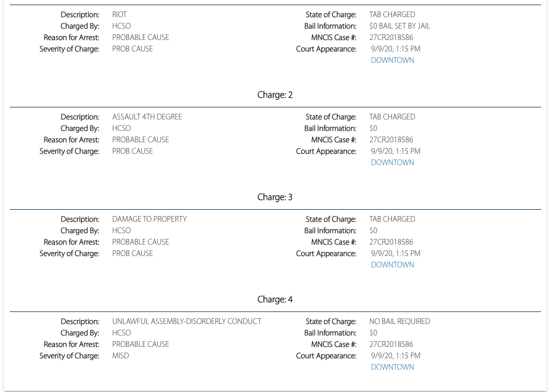The width and height of the screenshot is (548, 392).
Task: Click the "$0 BAIL SET BY JAIL" value
Action: click(399, 26)
